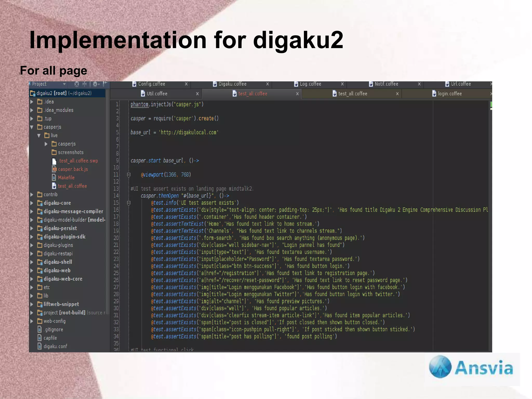
Task: Click the scroll-from-source target icon
Action: click(77, 84)
